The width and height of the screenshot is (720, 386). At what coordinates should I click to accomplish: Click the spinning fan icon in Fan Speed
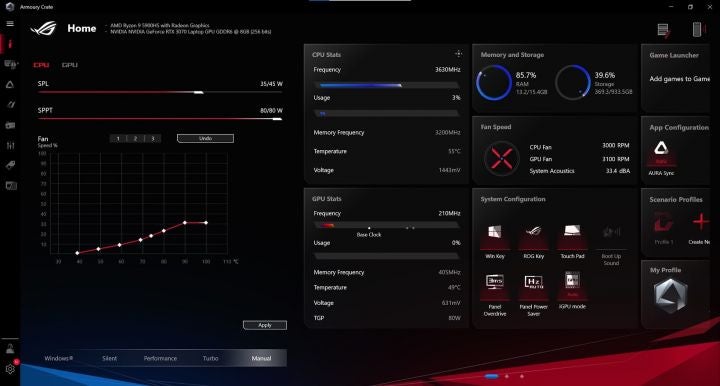tap(501, 158)
